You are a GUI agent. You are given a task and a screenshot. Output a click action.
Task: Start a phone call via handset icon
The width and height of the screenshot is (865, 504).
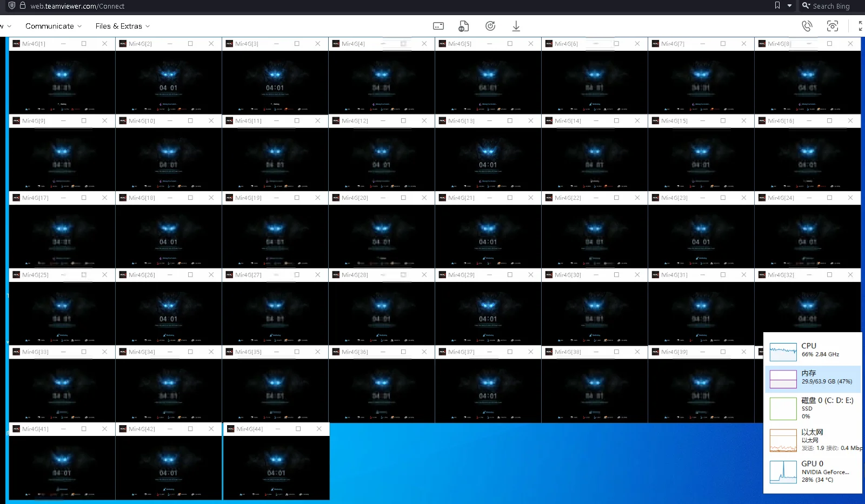pos(807,26)
